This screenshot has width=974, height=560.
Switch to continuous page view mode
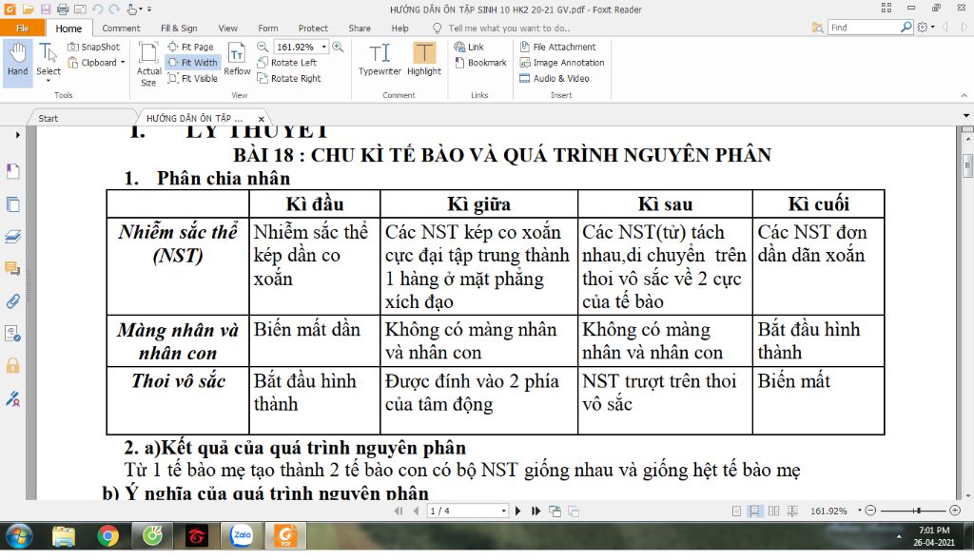[754, 511]
